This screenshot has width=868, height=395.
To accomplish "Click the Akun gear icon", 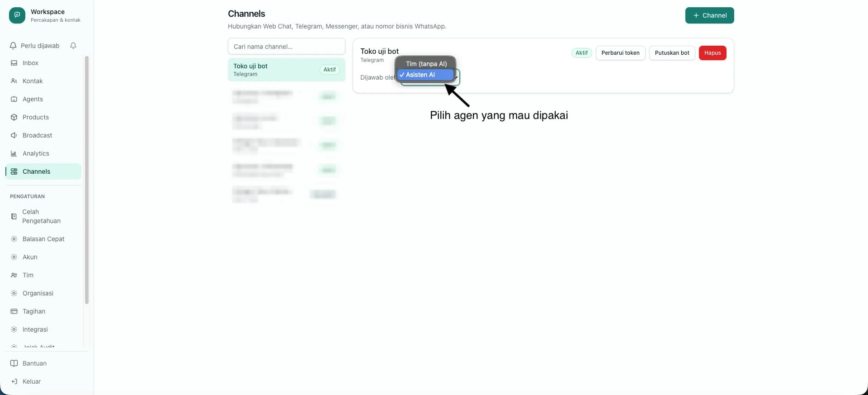I will (14, 257).
